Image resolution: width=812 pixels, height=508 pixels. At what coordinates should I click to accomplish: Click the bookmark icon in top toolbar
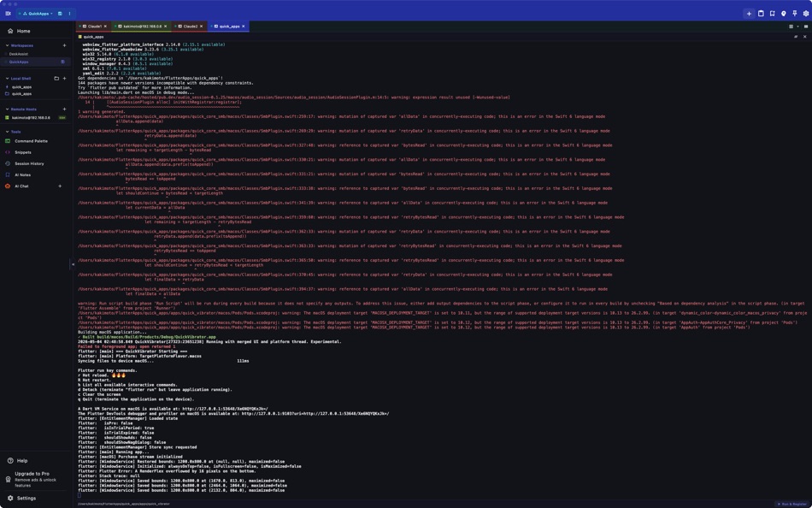tap(772, 14)
